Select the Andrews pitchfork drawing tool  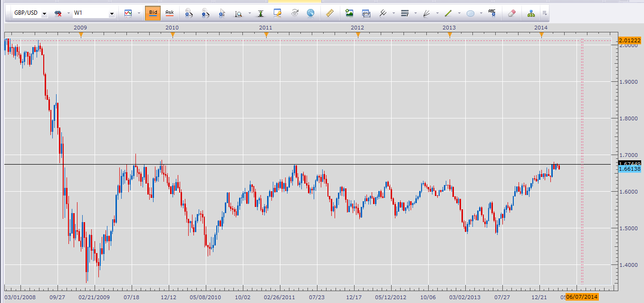(x=383, y=13)
